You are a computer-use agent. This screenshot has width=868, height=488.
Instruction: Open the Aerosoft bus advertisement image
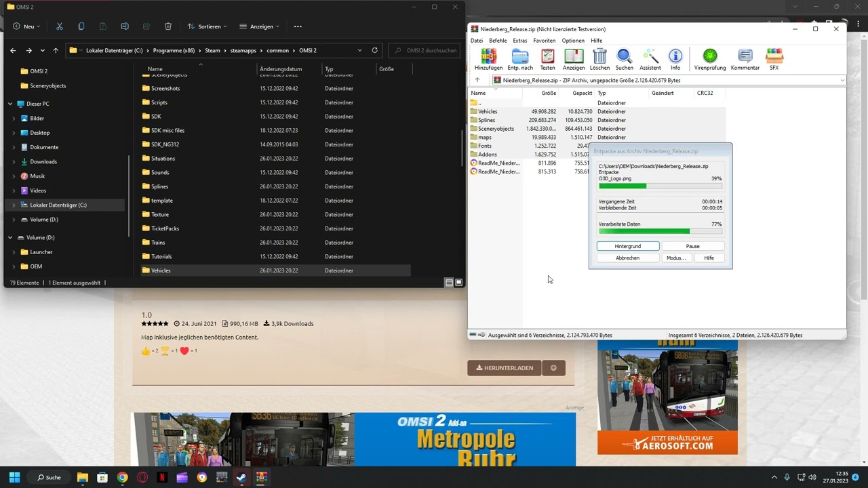pos(667,398)
